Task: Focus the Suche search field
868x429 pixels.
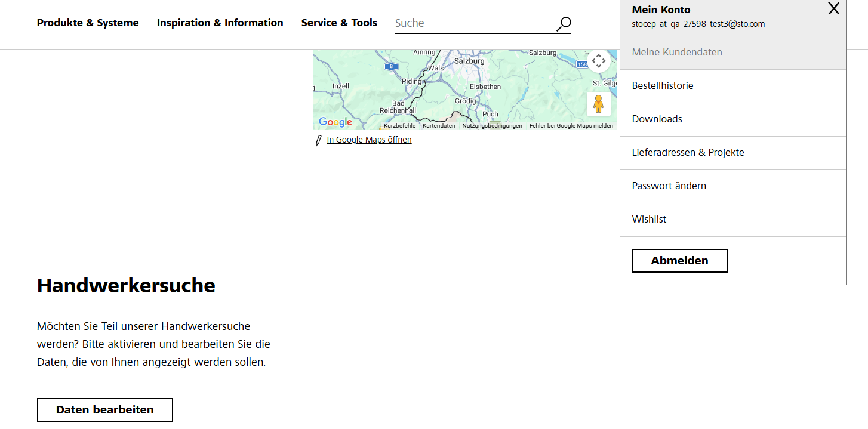Action: (x=475, y=23)
